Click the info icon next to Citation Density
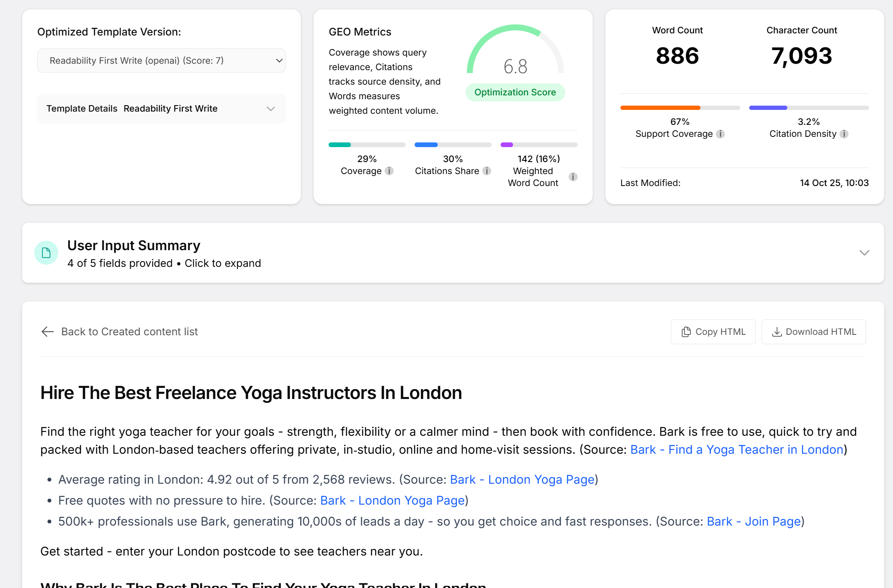 tap(844, 134)
